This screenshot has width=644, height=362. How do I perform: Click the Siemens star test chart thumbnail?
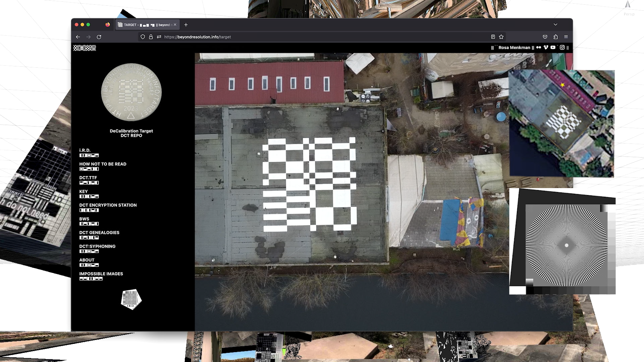pyautogui.click(x=562, y=241)
